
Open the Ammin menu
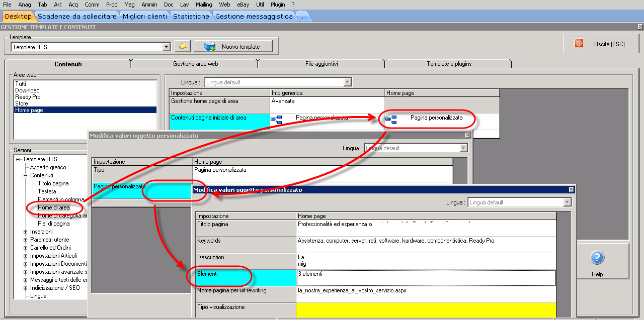[x=149, y=5]
